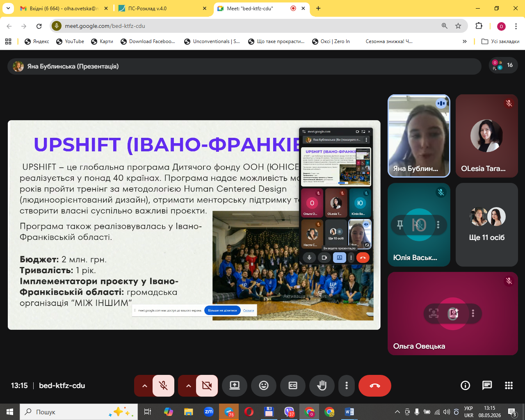Pin Юлія Васьк... tile to the screen

point(400,225)
